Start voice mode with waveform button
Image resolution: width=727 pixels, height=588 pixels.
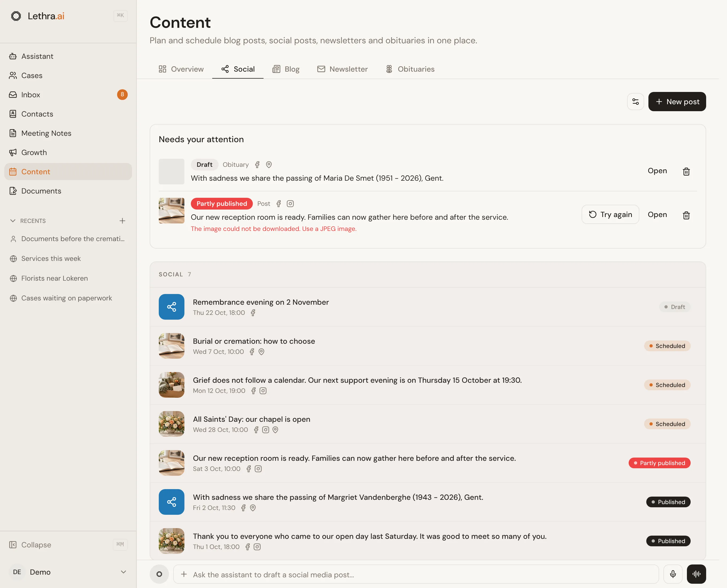(696, 574)
